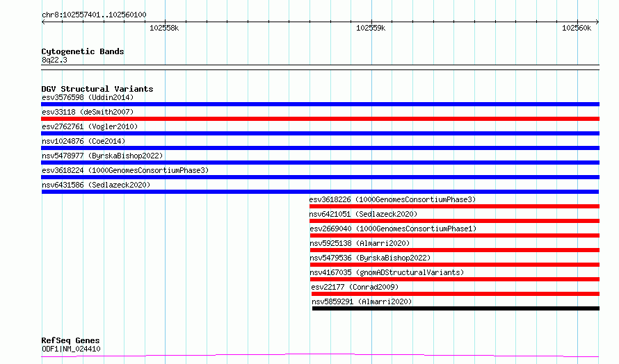Select the red bar under esv3618226
Image resolution: width=619 pixels, height=364 pixels.
[x=454, y=206]
